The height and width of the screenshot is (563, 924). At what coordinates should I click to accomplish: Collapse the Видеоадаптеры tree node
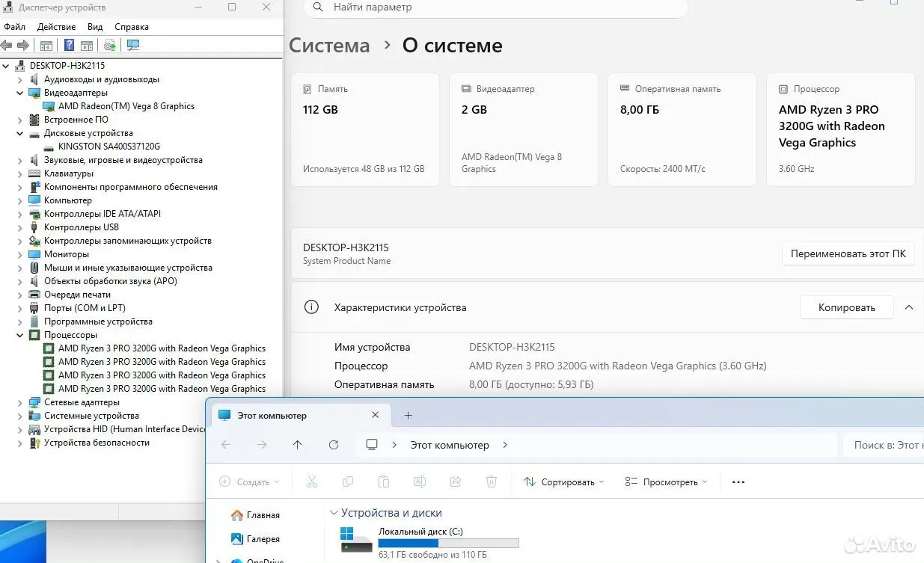pos(20,93)
